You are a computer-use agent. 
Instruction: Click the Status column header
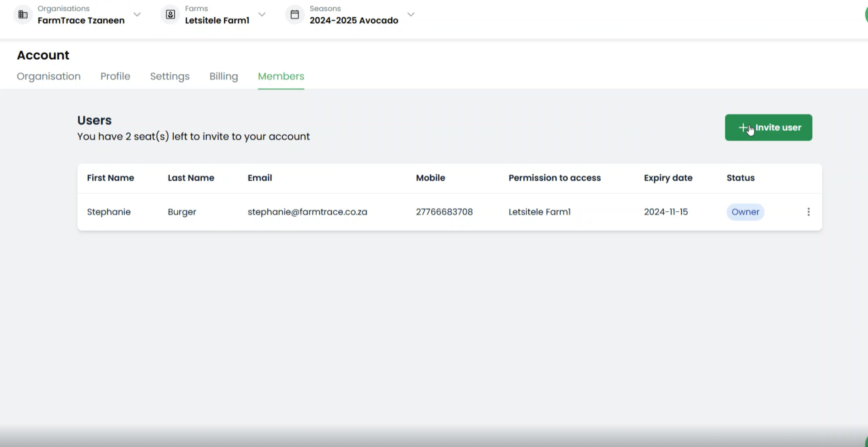740,178
